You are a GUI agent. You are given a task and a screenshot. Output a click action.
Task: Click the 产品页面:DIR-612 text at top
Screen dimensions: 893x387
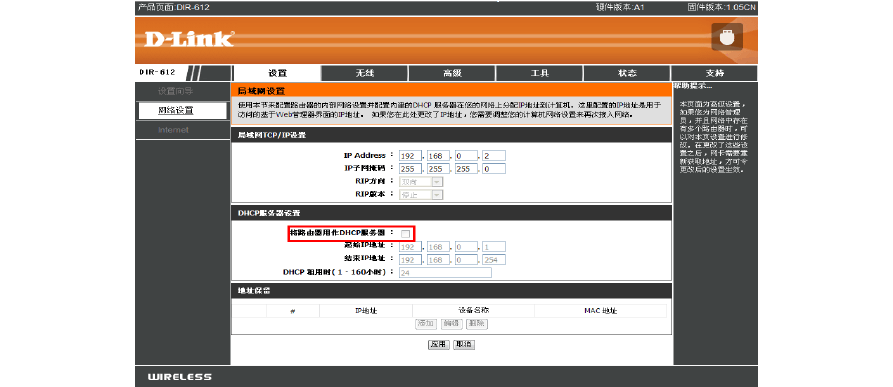pyautogui.click(x=174, y=7)
